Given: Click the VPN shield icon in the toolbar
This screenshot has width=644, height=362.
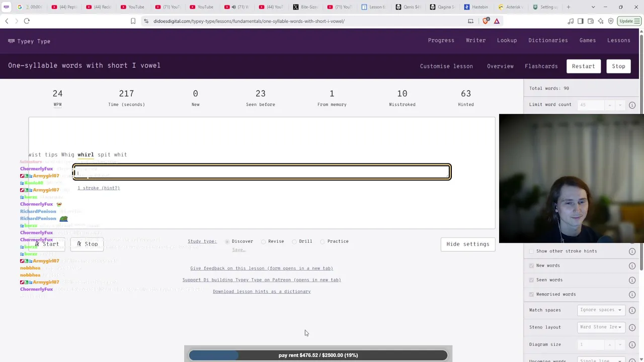Looking at the screenshot, I should click(611, 21).
